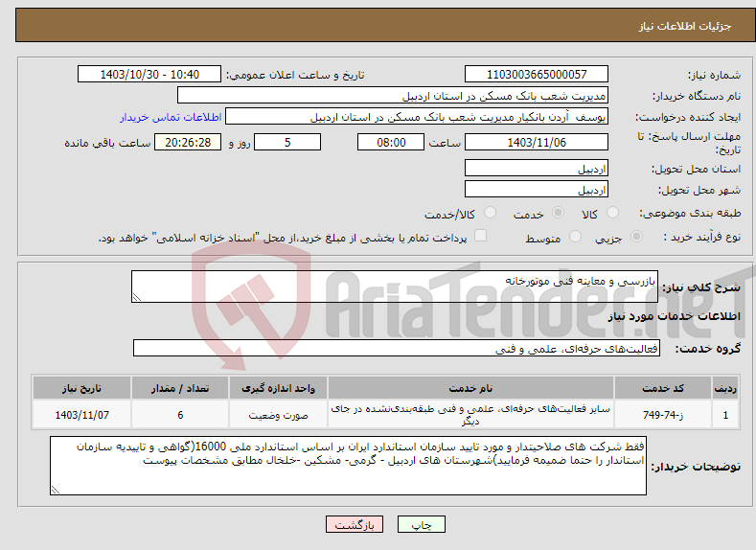Click the service code cell ز-74-749
Screen dimensions: 756x550
663,415
